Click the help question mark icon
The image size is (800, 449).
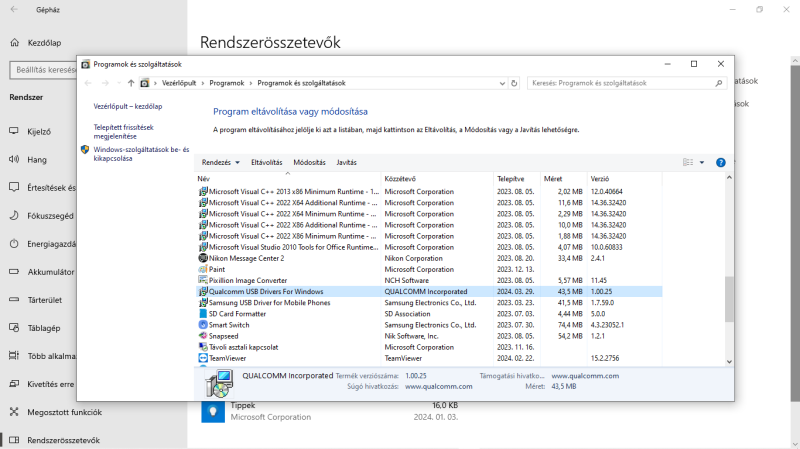(x=720, y=162)
